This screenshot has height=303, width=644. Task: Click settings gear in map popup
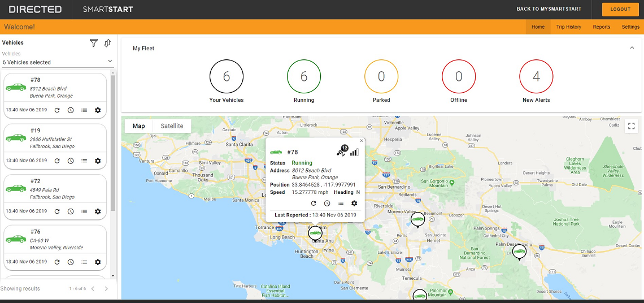click(354, 203)
